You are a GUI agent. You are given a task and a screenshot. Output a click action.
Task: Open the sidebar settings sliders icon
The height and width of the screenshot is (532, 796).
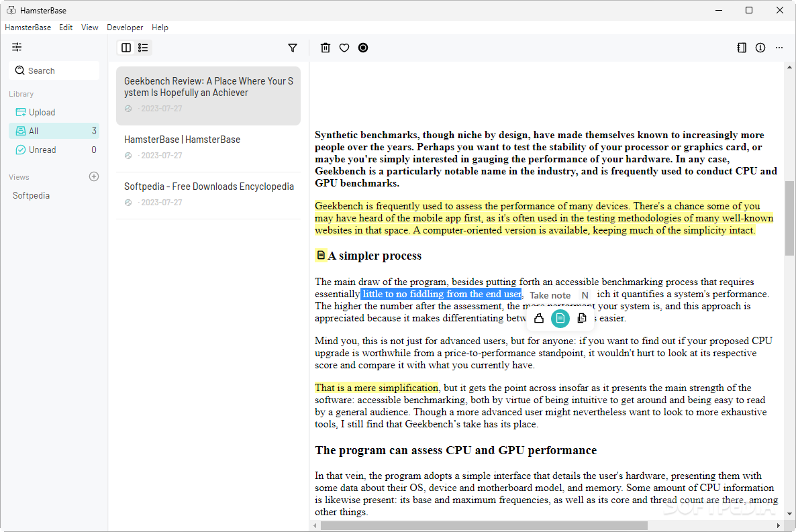(17, 47)
